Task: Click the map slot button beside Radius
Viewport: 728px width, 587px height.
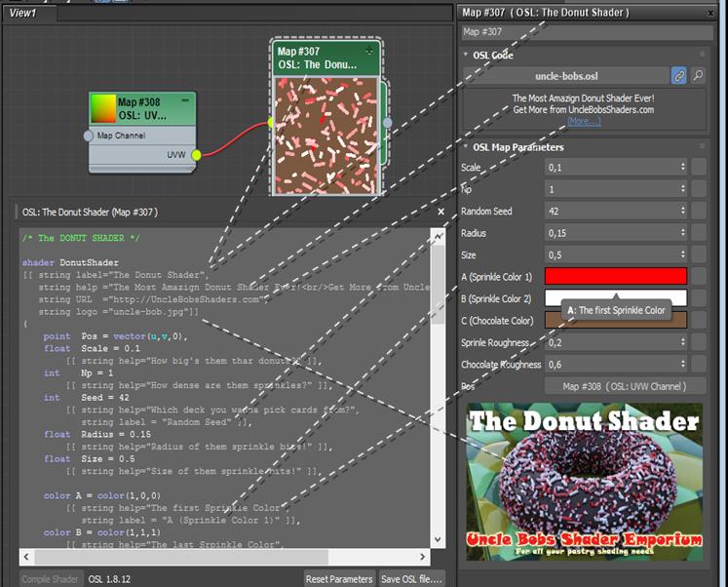Action: click(x=699, y=232)
